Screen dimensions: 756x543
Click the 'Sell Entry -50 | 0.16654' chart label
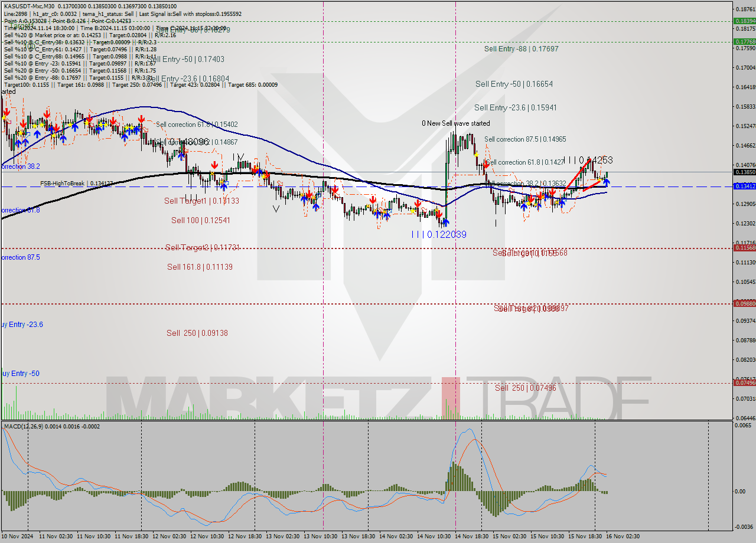click(514, 84)
